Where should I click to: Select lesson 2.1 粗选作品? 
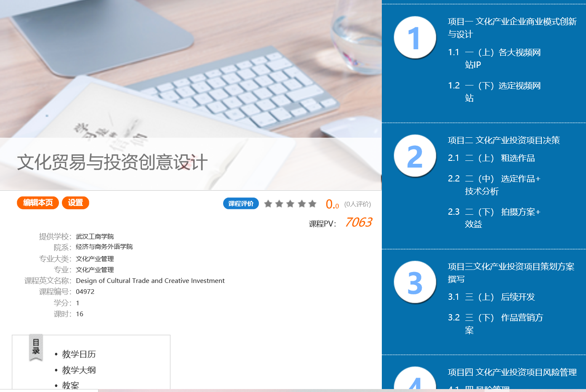[x=500, y=158]
